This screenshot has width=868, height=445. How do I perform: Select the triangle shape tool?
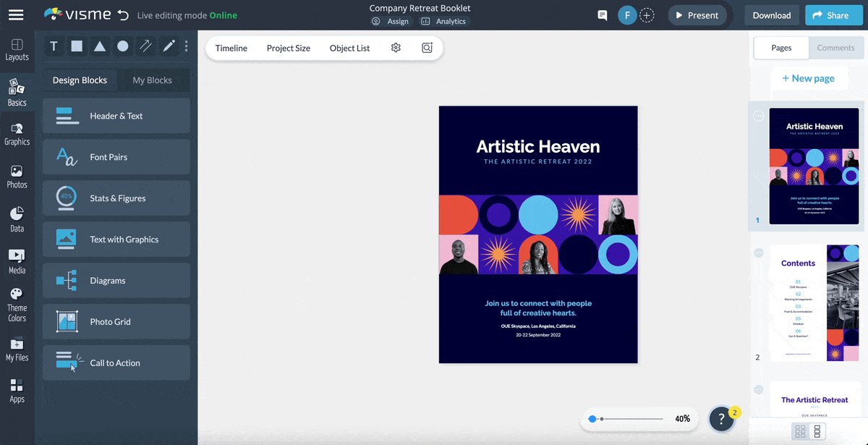point(100,46)
